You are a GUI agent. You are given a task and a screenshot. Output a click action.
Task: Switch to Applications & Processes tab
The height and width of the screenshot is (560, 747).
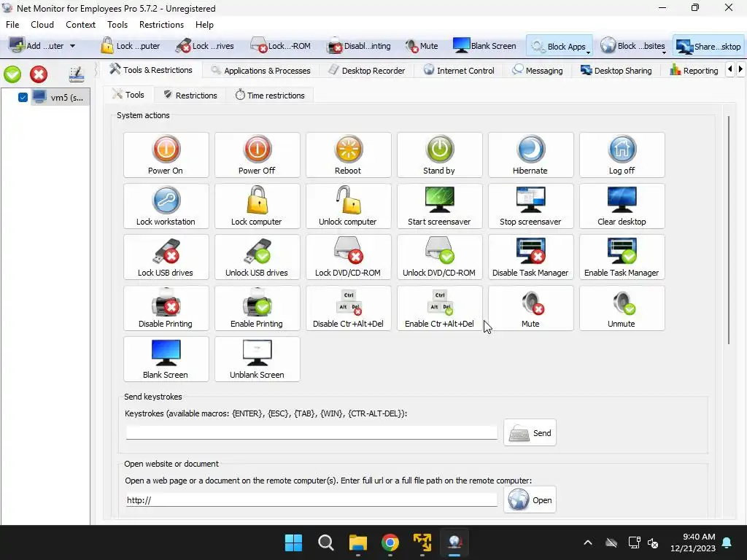(x=260, y=71)
